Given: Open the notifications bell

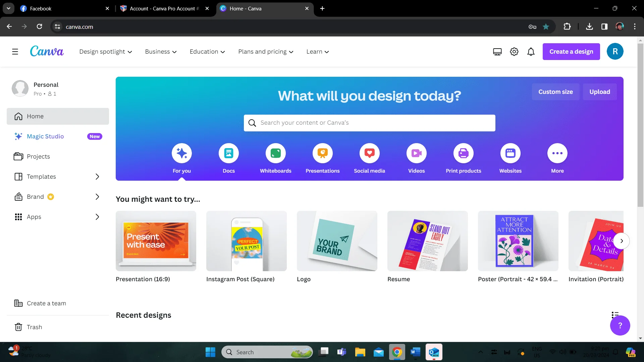Looking at the screenshot, I should coord(531,52).
